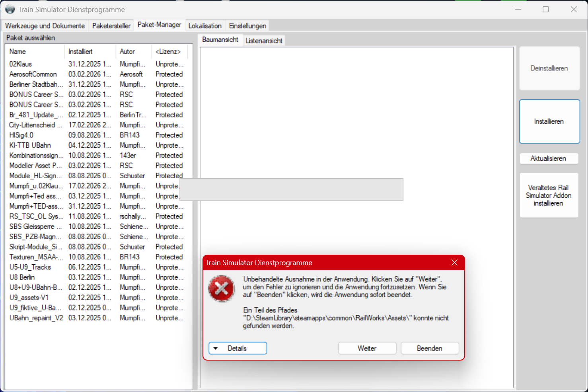Viewport: 588px width, 392px height.
Task: Switch to the Listenansicht view tab
Action: [264, 41]
